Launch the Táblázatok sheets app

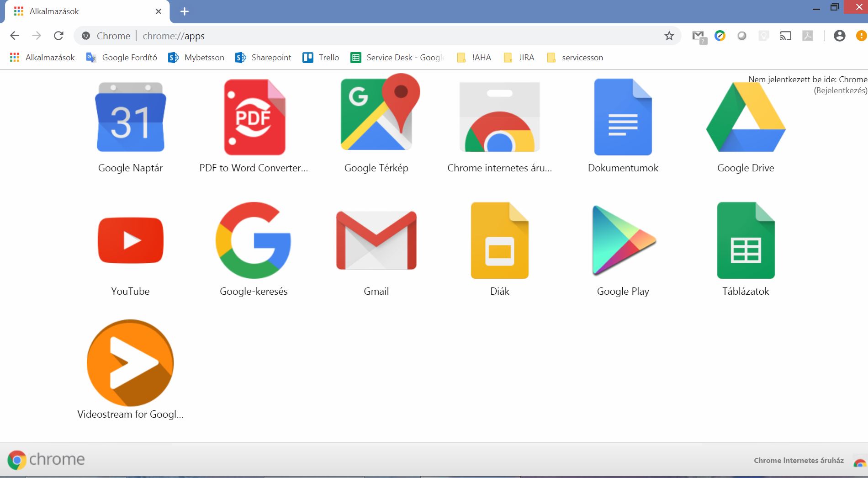pos(746,240)
